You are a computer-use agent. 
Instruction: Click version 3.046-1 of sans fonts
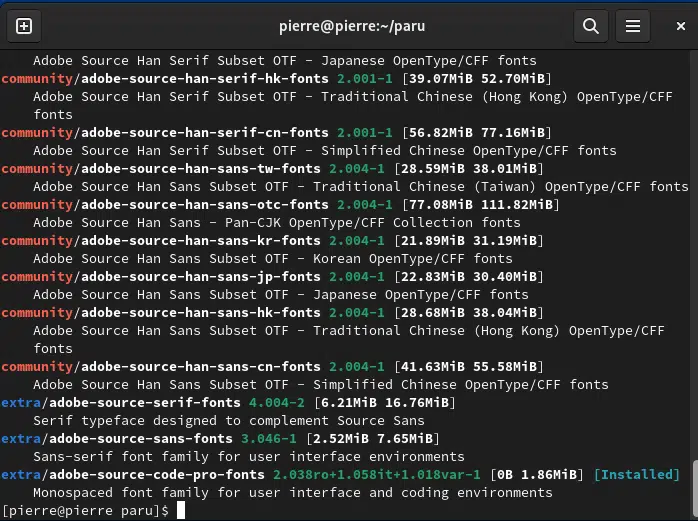269,439
